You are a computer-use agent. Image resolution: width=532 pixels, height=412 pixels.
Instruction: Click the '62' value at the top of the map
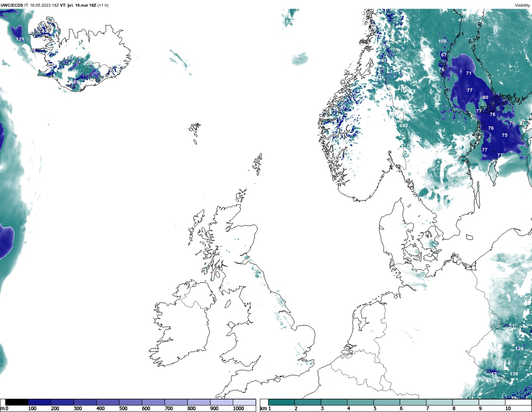pos(289,22)
